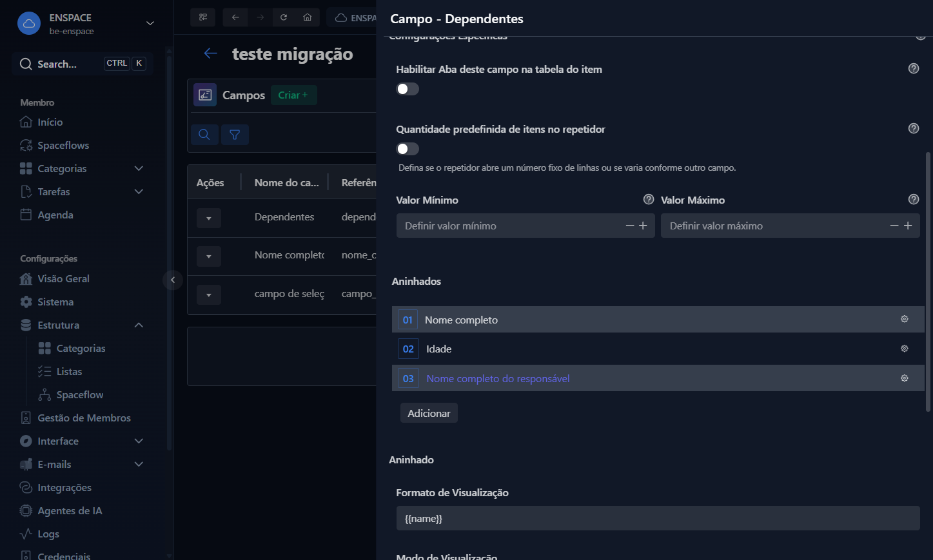Open Visão Geral settings page
Viewport: 933px width, 560px height.
click(x=55, y=278)
